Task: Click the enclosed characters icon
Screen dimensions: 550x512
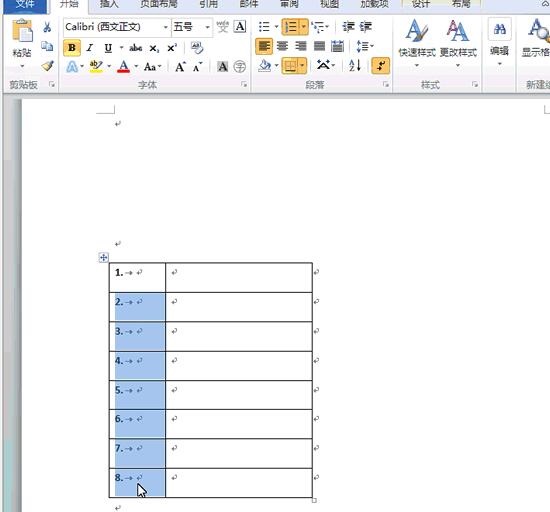Action: click(240, 66)
